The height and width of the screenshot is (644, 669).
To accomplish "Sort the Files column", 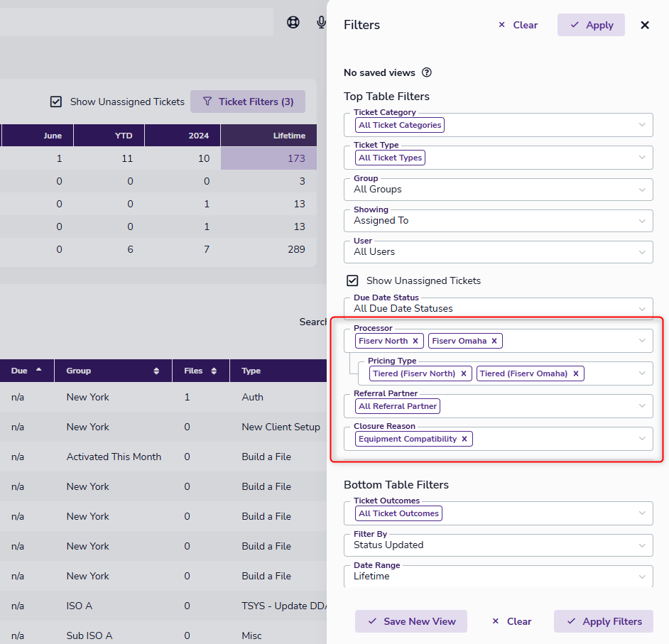I will click(x=214, y=371).
